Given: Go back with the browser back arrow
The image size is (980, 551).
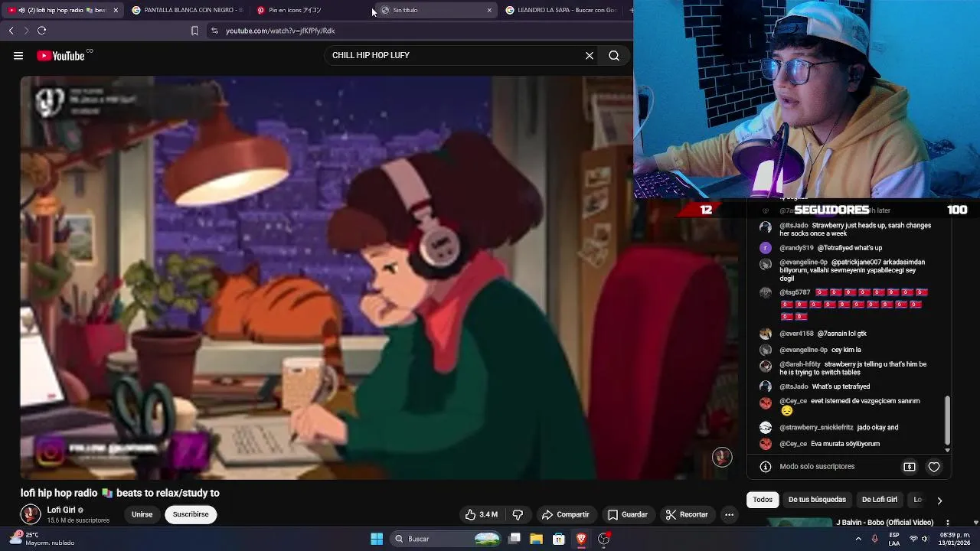Looking at the screenshot, I should pos(11,31).
